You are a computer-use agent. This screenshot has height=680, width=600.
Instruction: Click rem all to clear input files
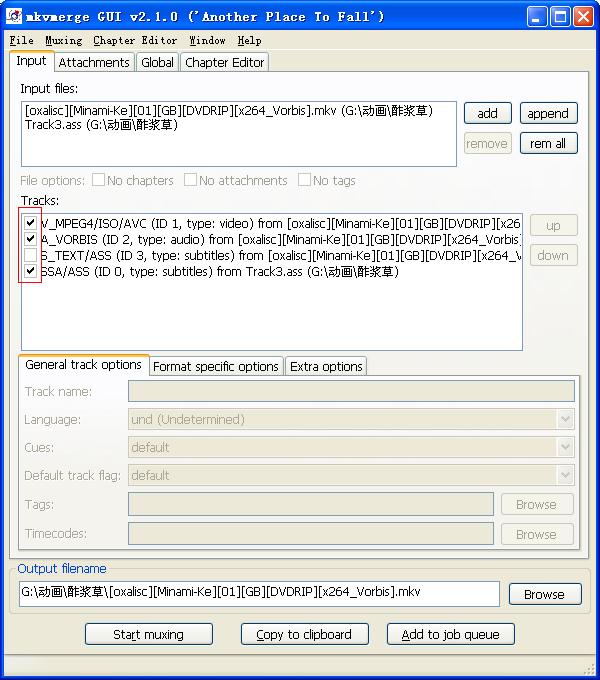(547, 144)
